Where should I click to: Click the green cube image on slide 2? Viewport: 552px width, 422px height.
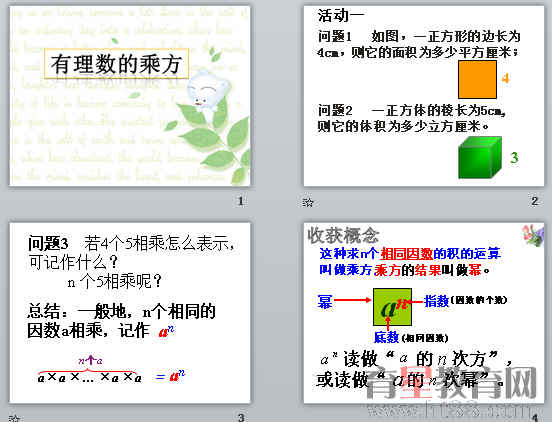click(480, 157)
